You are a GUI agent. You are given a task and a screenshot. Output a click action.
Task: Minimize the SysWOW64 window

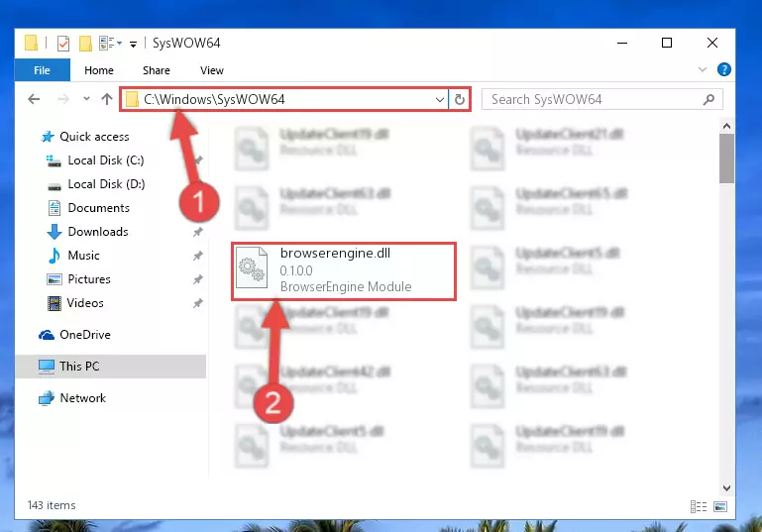(622, 44)
